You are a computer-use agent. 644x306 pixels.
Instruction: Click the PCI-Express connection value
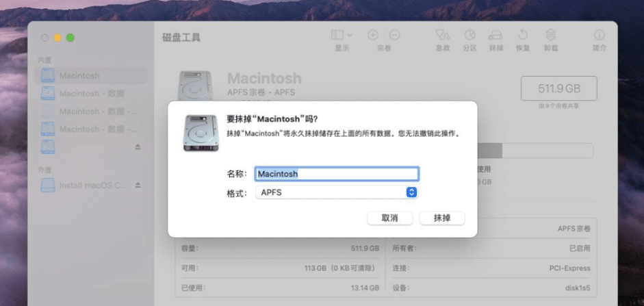(x=569, y=268)
